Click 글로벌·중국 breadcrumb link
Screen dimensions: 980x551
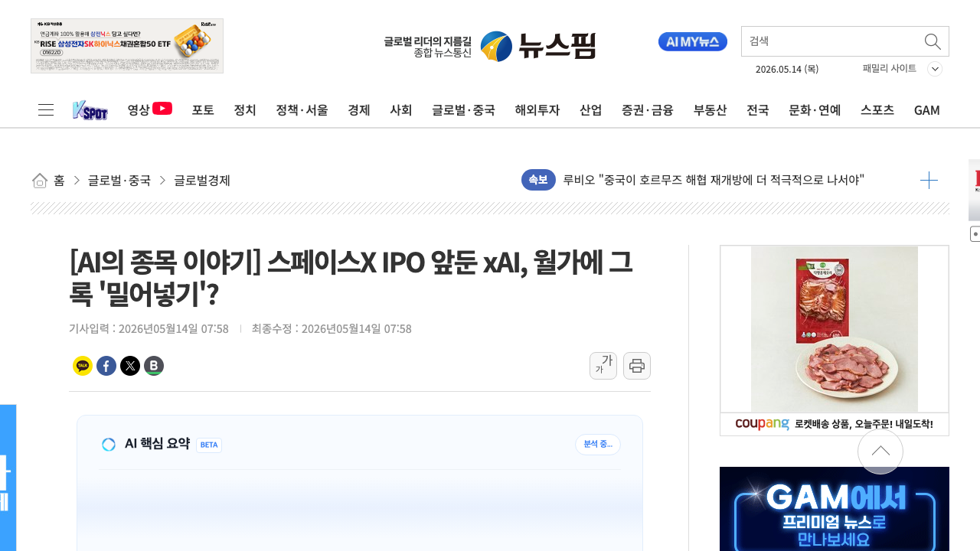click(119, 181)
